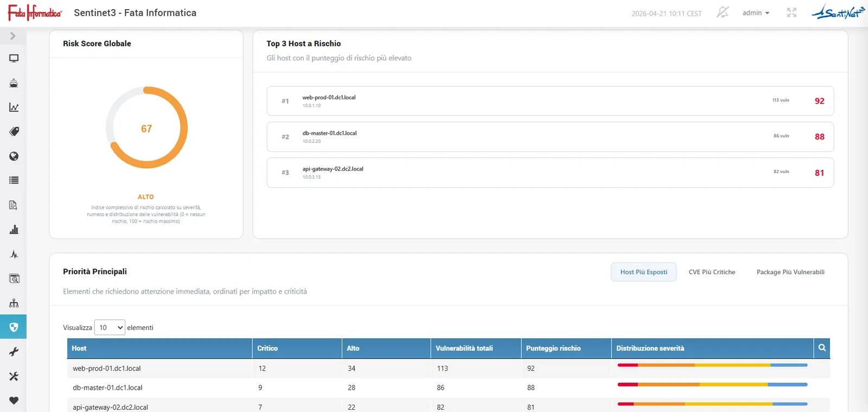Open the wrench icon in the sidebar

pyautogui.click(x=14, y=352)
